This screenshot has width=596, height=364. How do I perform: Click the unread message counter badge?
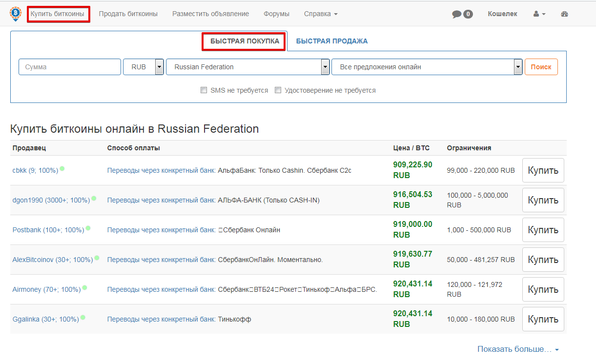[x=468, y=14]
